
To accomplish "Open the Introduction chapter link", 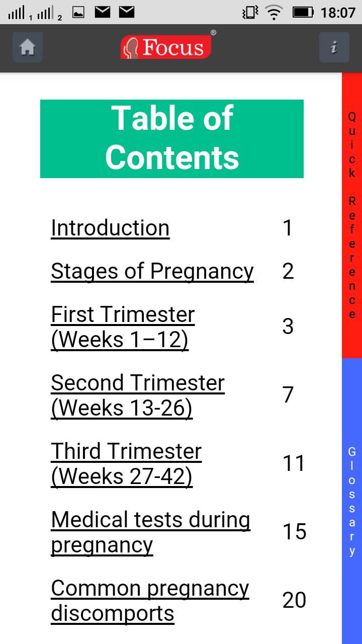I will (x=110, y=228).
